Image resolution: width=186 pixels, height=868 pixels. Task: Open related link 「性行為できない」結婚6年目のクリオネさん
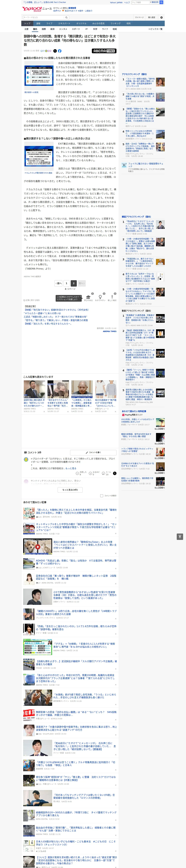56,310
